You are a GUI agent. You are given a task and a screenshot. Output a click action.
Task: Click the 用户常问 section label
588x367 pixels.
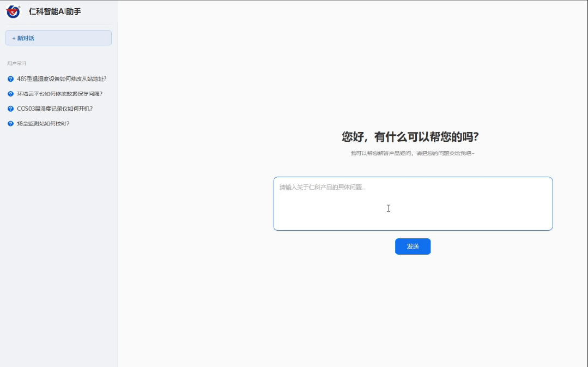click(17, 63)
